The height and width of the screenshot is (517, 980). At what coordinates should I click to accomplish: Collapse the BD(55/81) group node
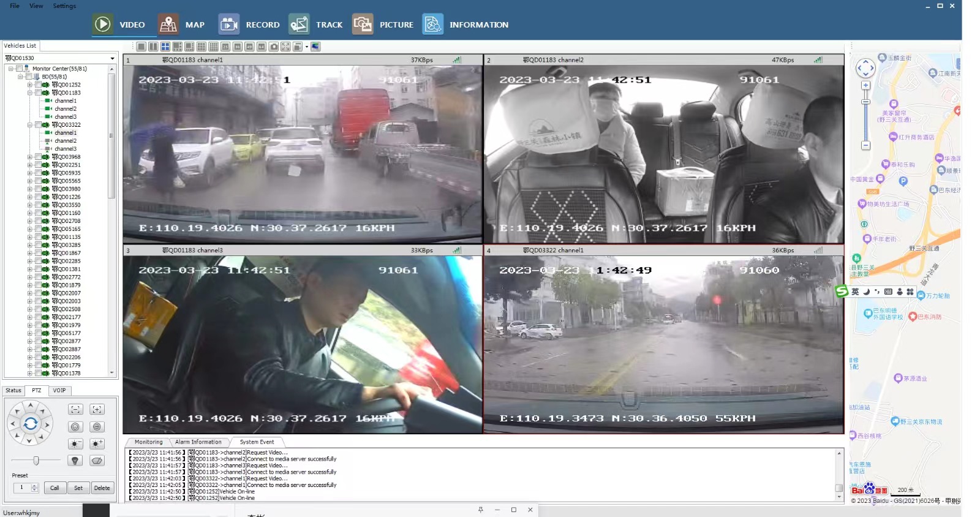[20, 77]
